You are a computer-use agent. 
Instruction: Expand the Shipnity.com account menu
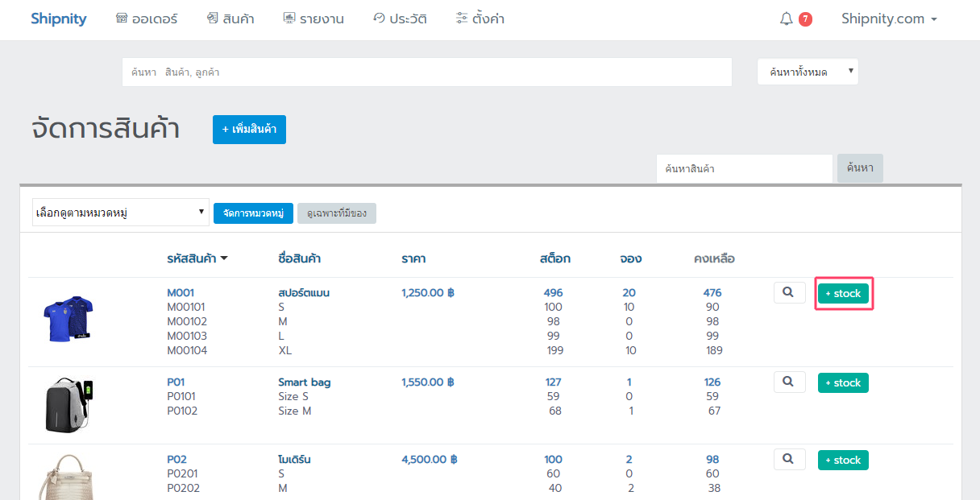888,19
